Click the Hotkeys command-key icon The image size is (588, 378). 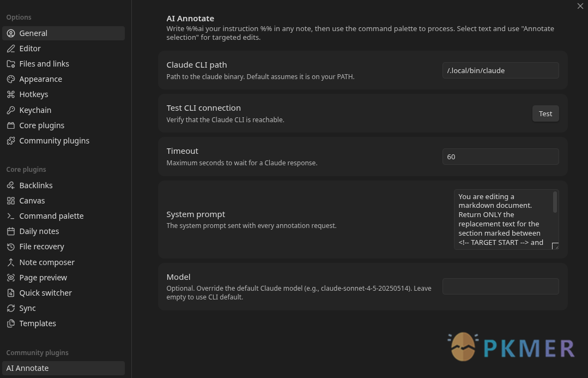coord(11,94)
